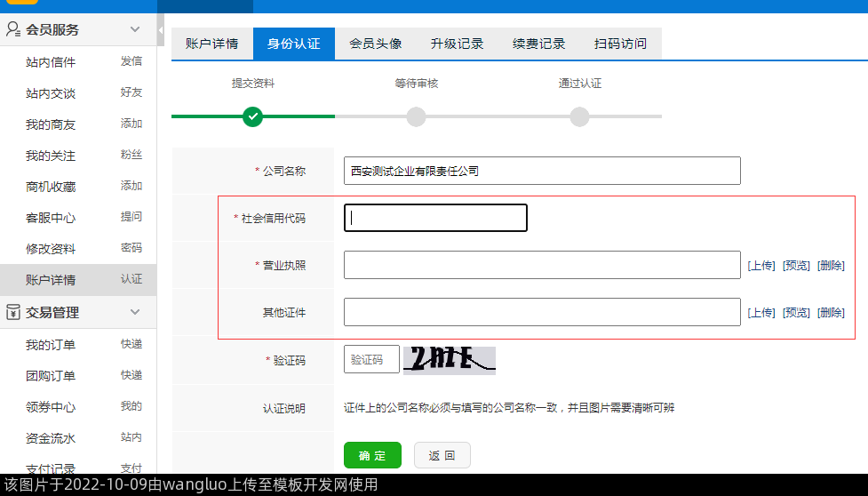Go to the 扫码访问 tab
Image resolution: width=868 pixels, height=496 pixels.
[x=620, y=44]
